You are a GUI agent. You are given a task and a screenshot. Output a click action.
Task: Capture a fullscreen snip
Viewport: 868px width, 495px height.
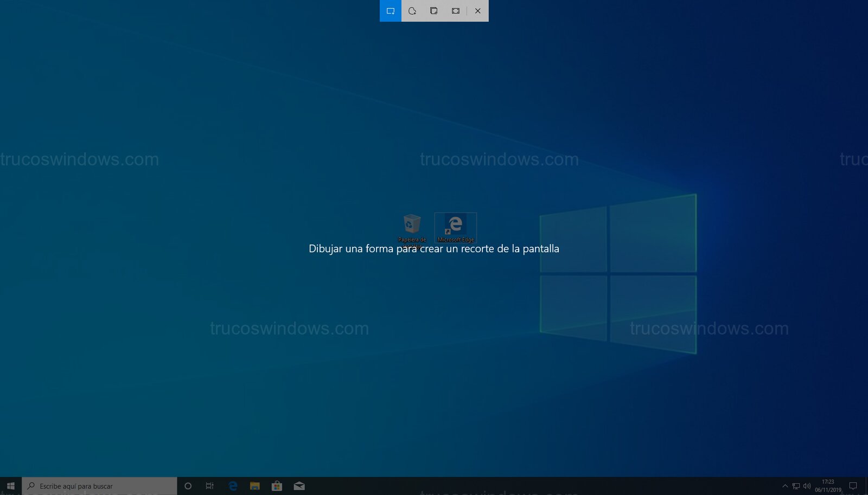(456, 11)
